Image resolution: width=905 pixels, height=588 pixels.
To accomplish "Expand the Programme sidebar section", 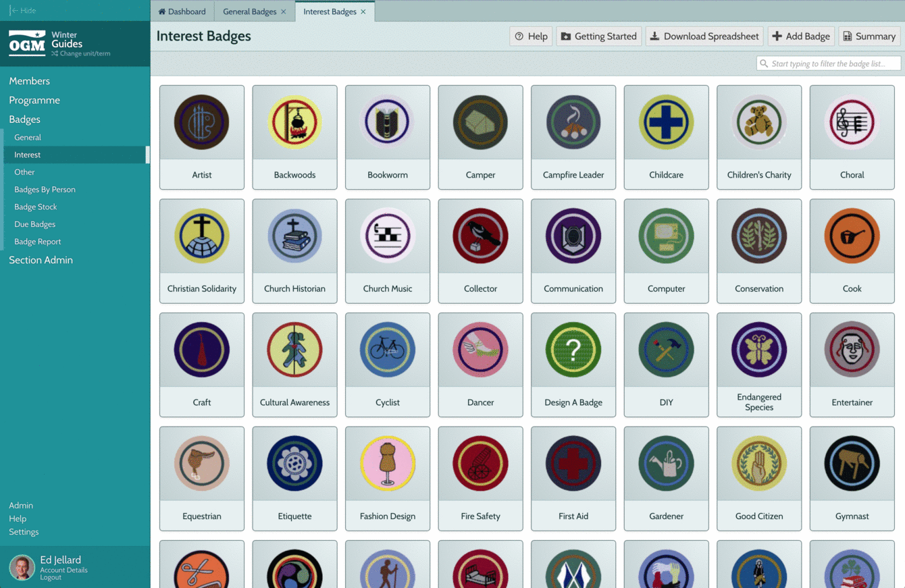I will [x=34, y=100].
